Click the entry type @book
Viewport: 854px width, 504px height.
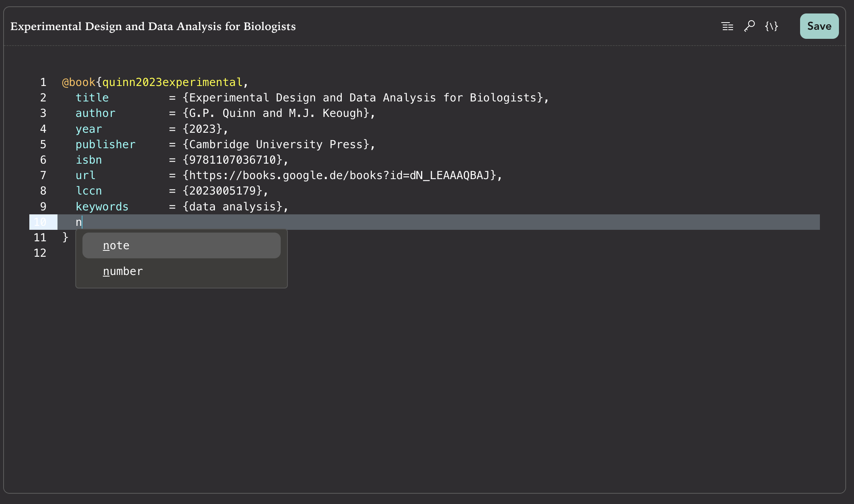(78, 82)
